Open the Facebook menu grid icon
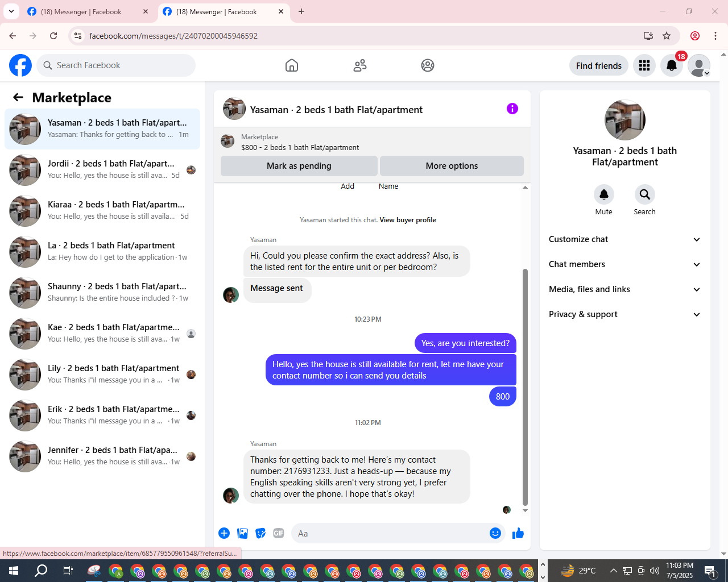This screenshot has height=582, width=728. click(644, 65)
